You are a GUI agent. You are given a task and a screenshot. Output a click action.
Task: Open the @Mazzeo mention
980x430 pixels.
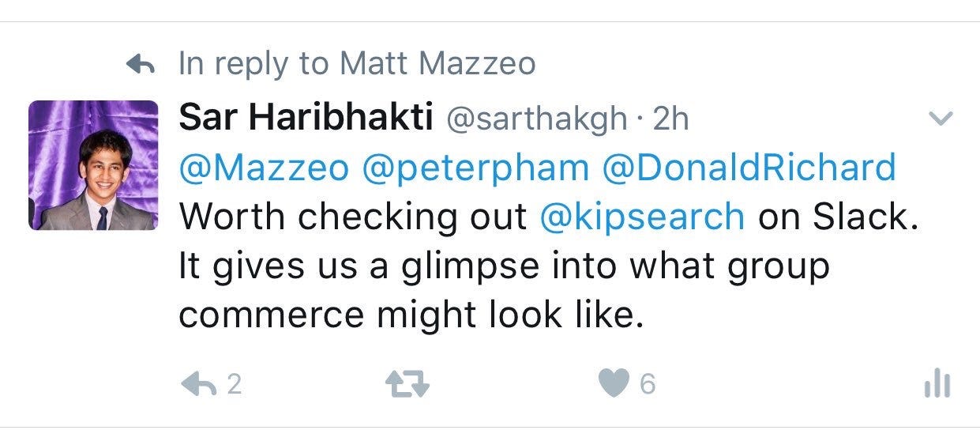(264, 168)
